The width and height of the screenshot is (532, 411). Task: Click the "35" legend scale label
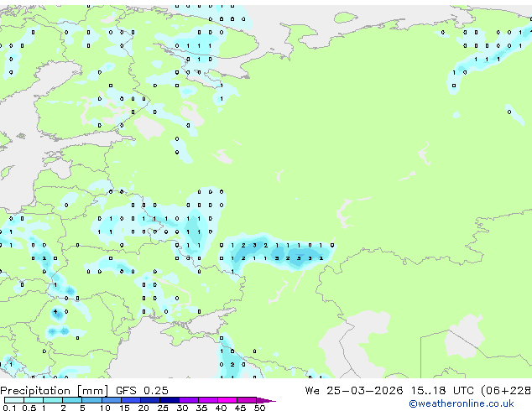[x=201, y=408]
